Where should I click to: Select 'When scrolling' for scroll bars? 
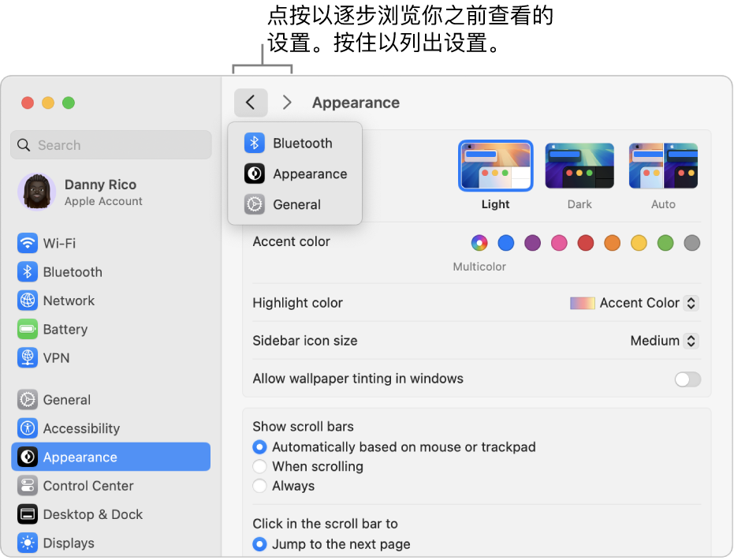coord(260,466)
